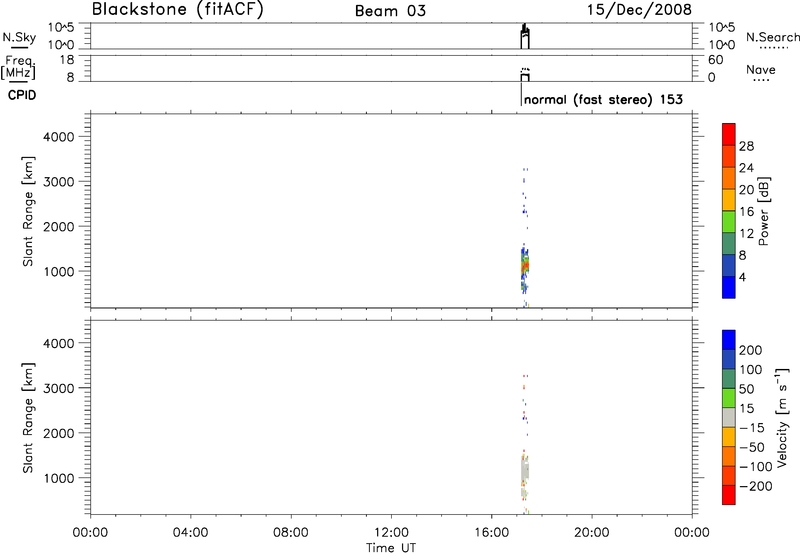Select the 'Freq. [MHz]' axis label
This screenshot has width=800, height=554.
tap(19, 67)
